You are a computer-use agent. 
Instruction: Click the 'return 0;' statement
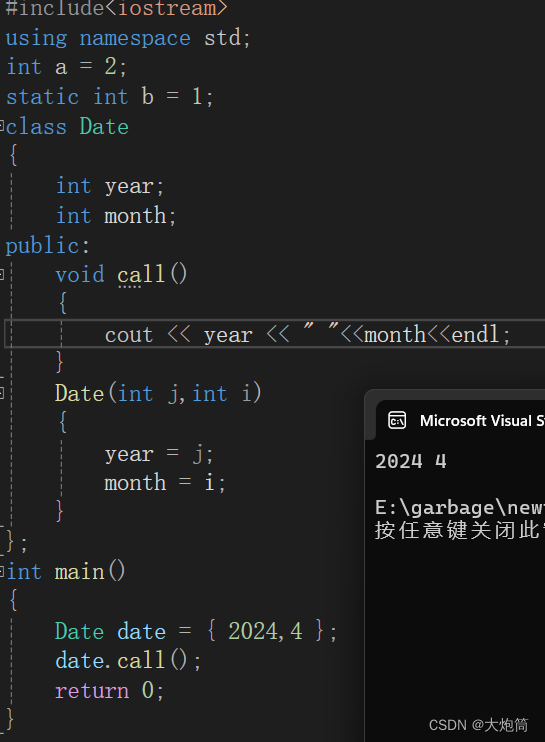pyautogui.click(x=110, y=690)
